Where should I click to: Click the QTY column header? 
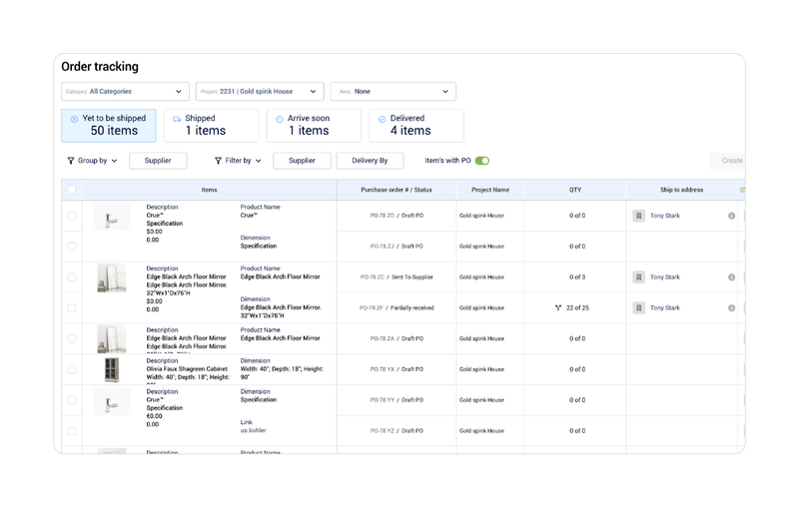575,190
